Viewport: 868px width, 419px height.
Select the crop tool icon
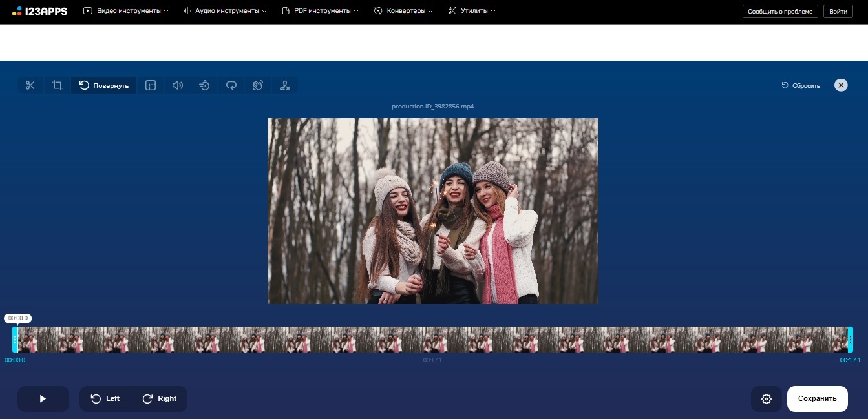tap(58, 85)
